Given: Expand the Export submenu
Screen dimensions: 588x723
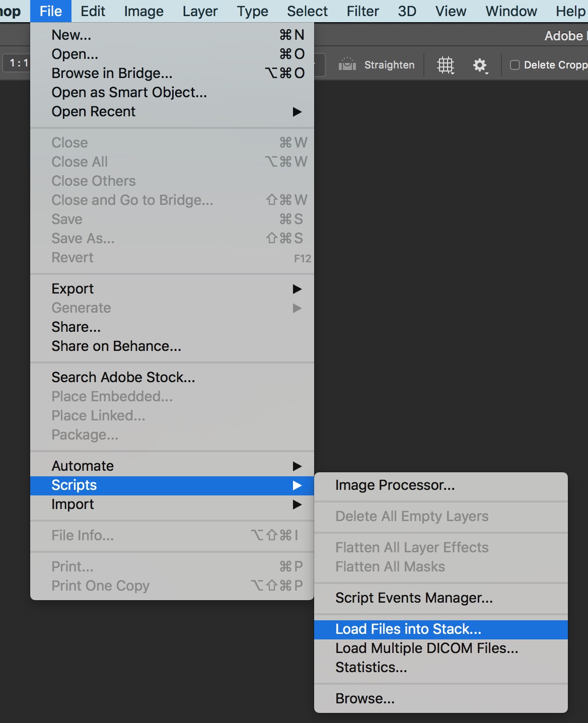Looking at the screenshot, I should 72,288.
